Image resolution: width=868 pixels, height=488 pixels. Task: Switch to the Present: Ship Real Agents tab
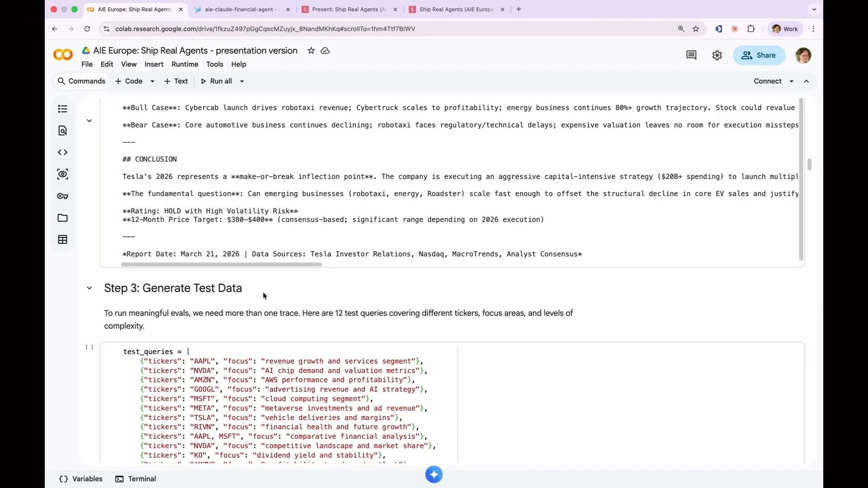click(349, 9)
